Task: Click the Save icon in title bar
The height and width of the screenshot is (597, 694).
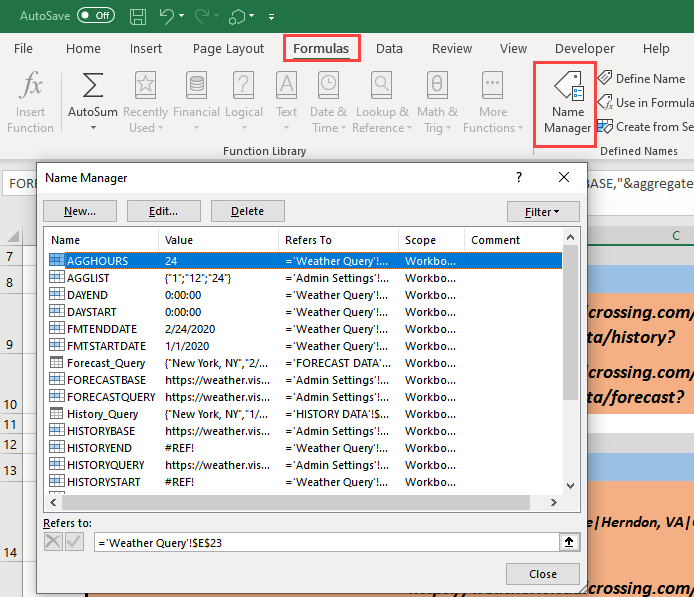Action: pos(138,17)
